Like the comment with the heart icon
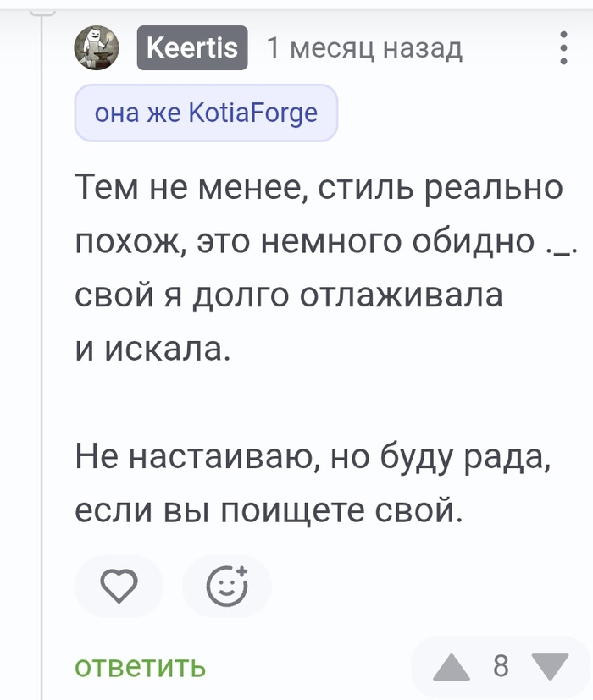This screenshot has height=700, width=593. tap(119, 585)
